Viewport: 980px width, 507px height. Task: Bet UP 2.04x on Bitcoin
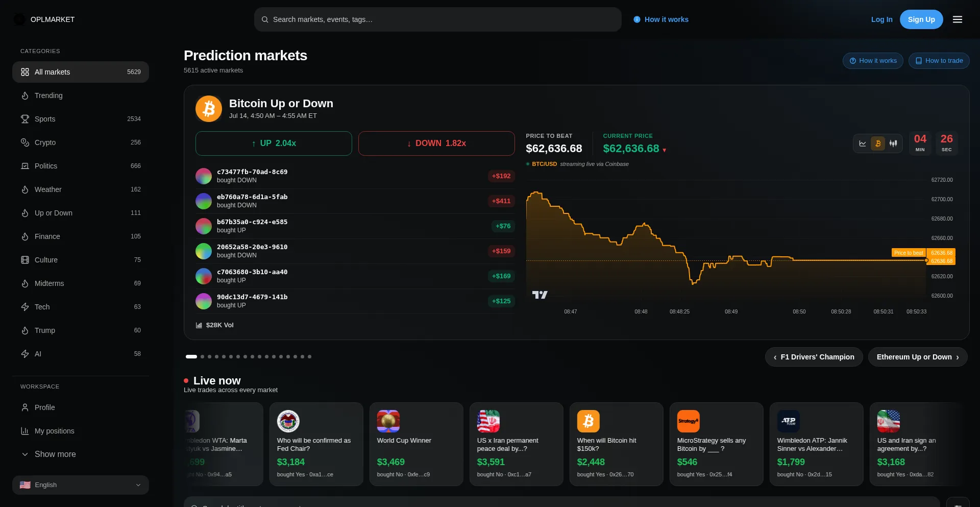click(274, 143)
